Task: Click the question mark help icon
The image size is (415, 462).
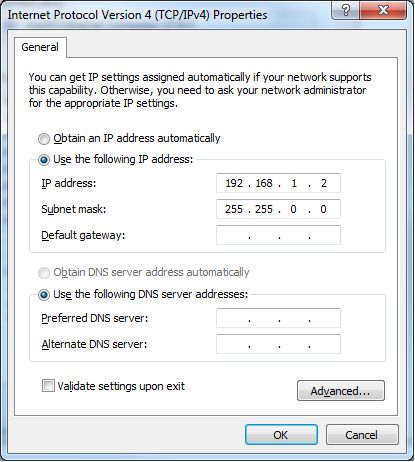Action: click(x=345, y=10)
